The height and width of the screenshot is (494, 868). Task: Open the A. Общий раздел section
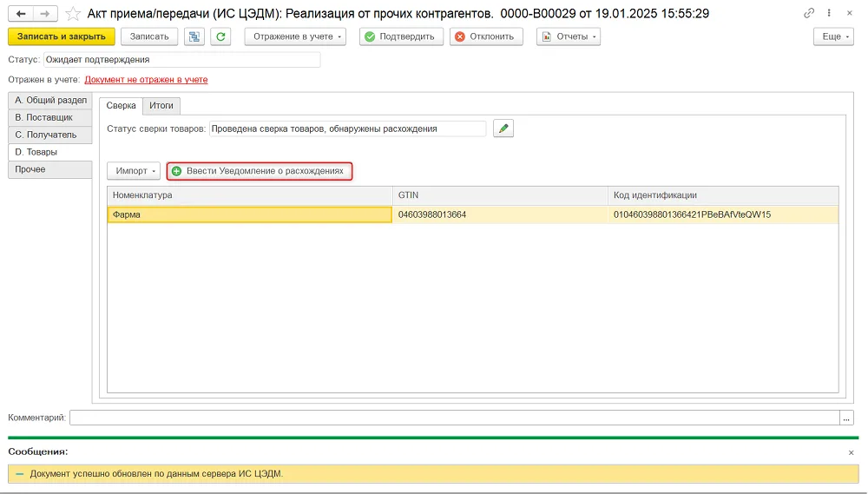pos(49,100)
